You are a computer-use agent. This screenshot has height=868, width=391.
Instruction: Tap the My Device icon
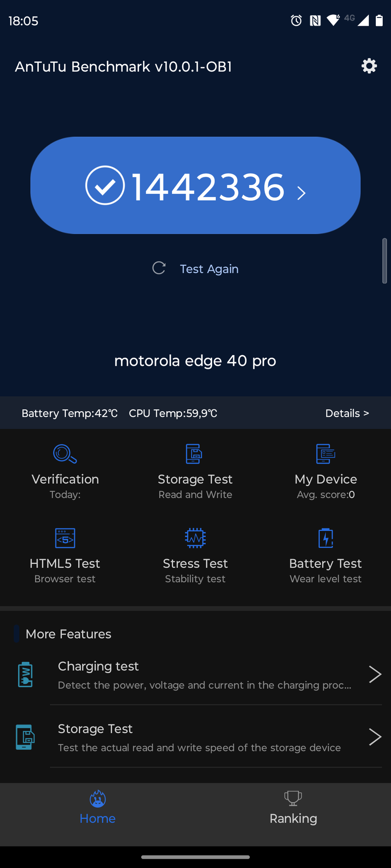pos(326,454)
